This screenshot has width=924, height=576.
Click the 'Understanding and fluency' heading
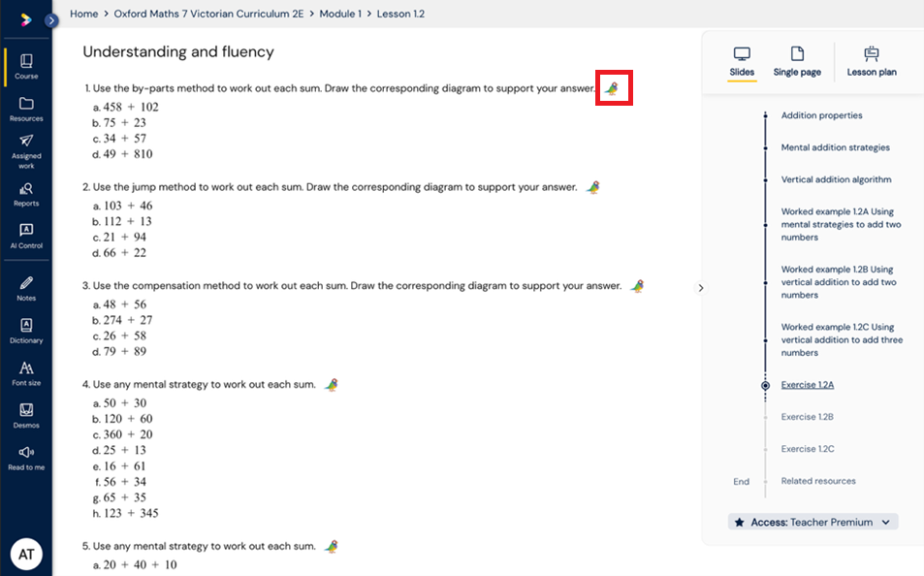click(178, 52)
